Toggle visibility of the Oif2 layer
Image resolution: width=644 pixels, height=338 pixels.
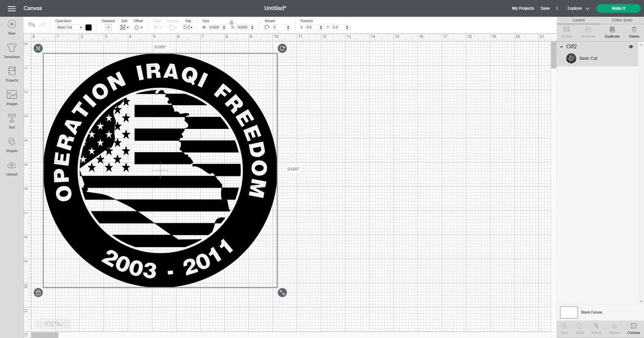(x=630, y=46)
